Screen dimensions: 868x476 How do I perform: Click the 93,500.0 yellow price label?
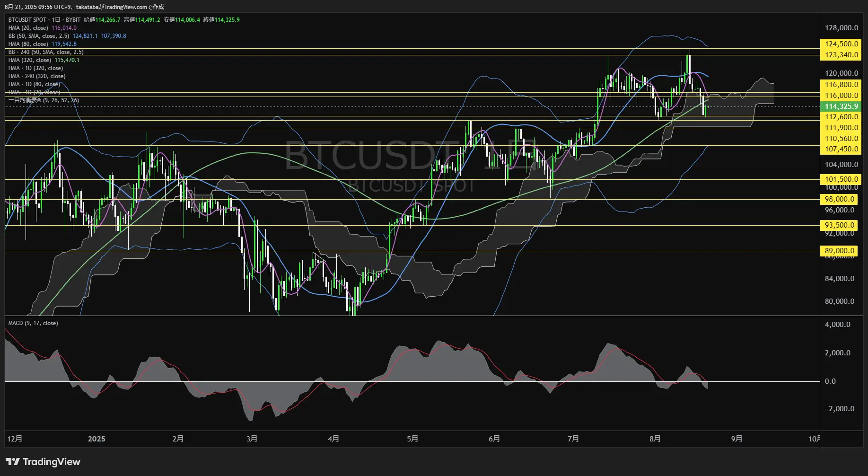(840, 225)
